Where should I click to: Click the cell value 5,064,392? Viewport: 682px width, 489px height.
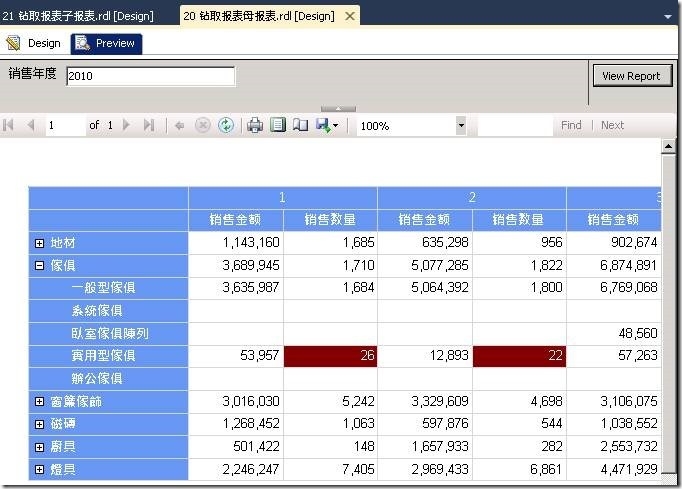click(x=440, y=288)
